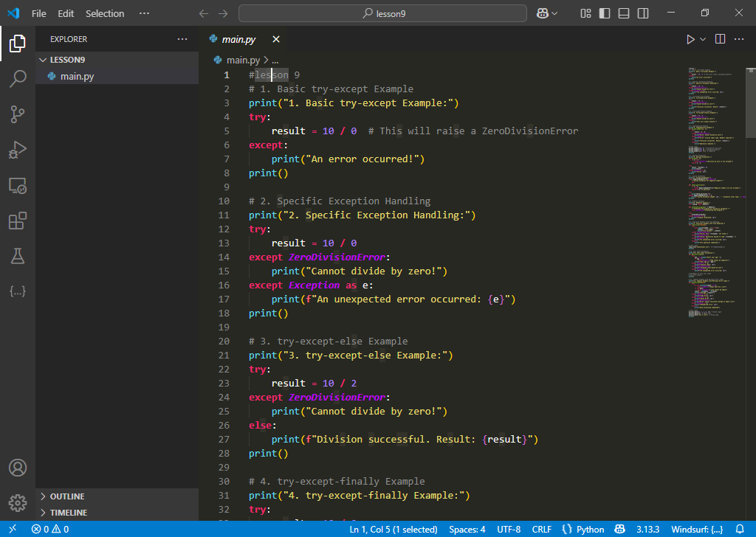Open the Selection menu

(105, 13)
